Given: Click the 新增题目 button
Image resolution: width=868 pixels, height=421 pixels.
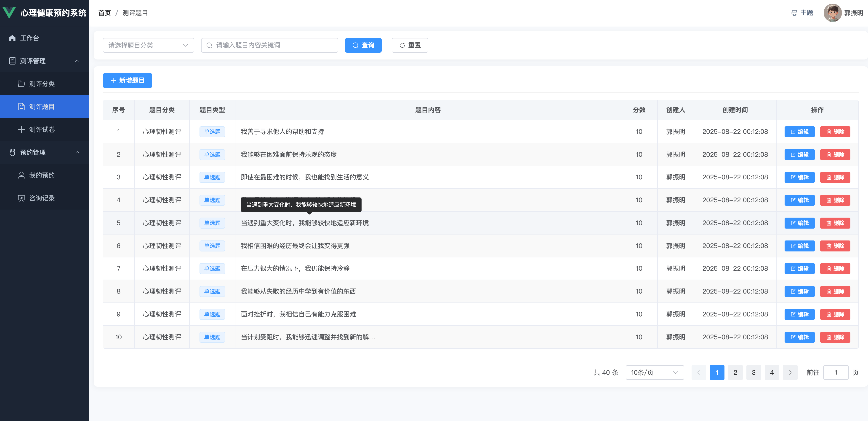Looking at the screenshot, I should (127, 80).
